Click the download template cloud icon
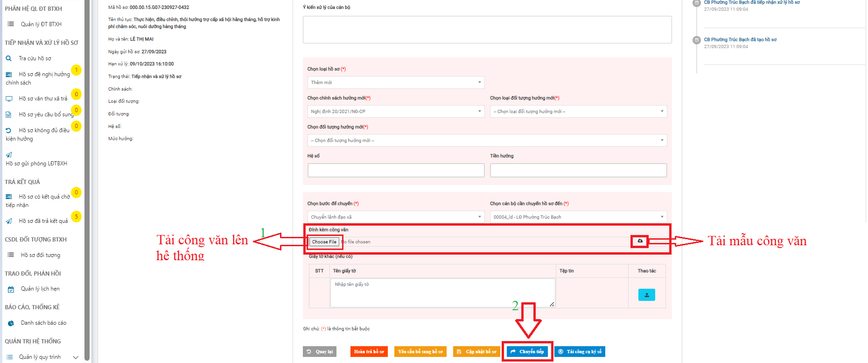Screen dimensions: 868x363 pos(640,241)
